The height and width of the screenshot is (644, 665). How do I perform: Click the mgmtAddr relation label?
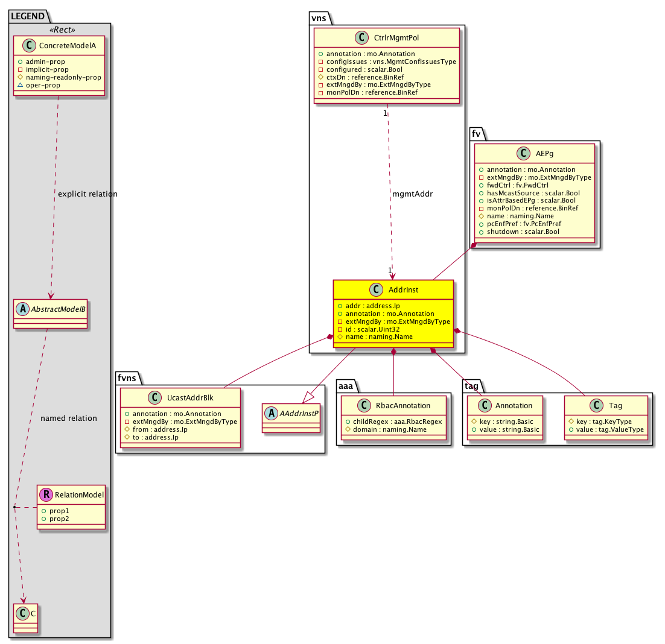[412, 194]
